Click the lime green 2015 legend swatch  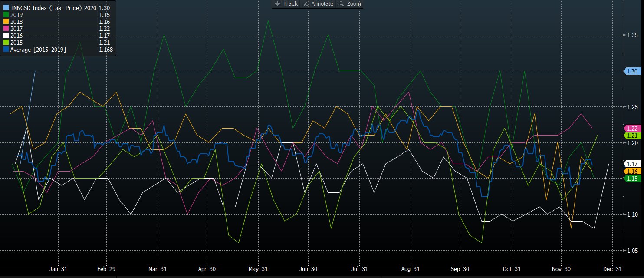(5, 43)
